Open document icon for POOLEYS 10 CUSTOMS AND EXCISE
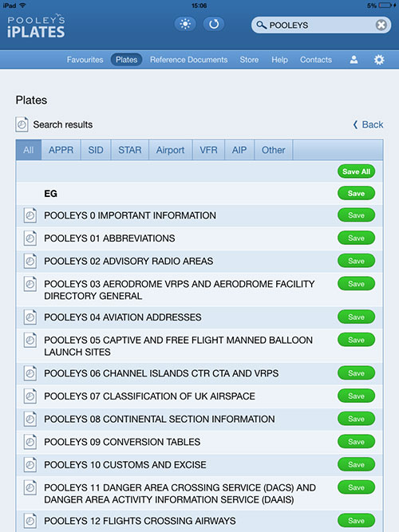 30,464
